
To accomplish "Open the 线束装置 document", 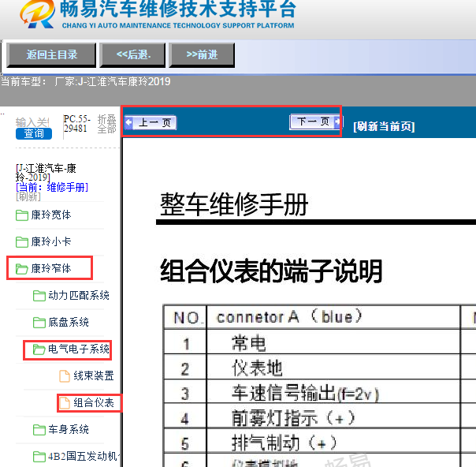I will [x=94, y=375].
